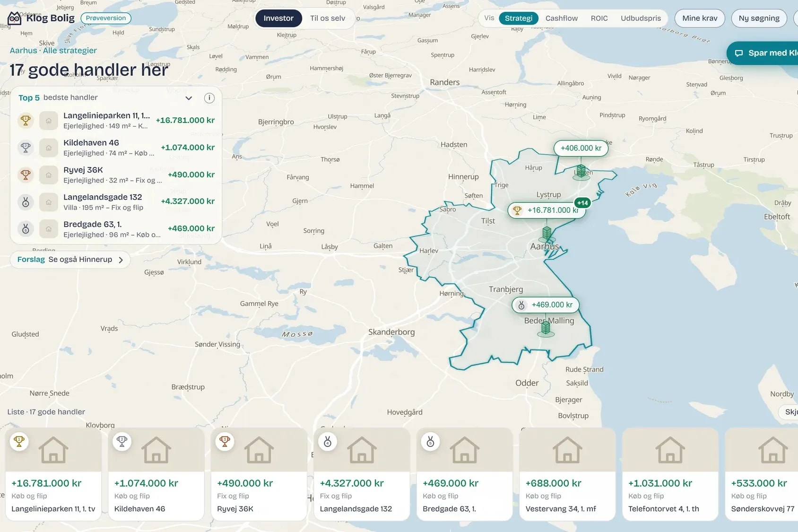
Task: Open the info icon in Top 5 panel
Action: pos(209,98)
